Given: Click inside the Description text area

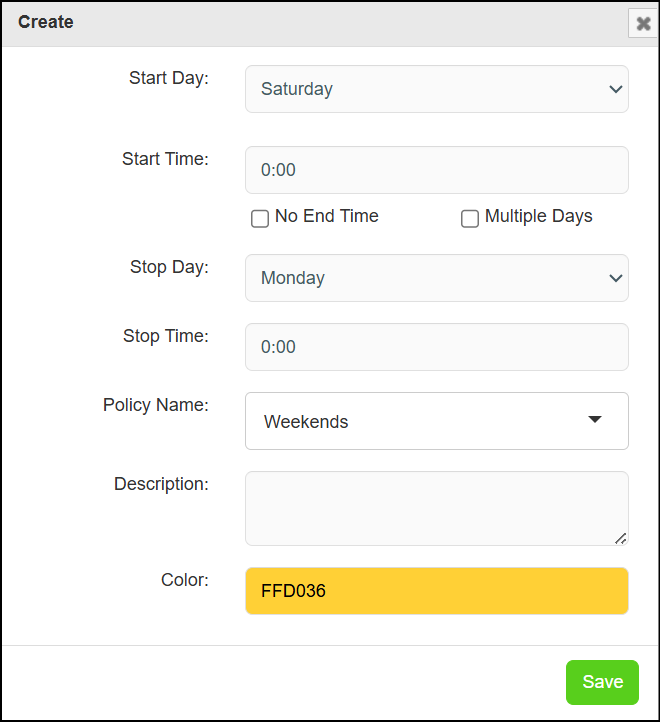Looking at the screenshot, I should (437, 508).
